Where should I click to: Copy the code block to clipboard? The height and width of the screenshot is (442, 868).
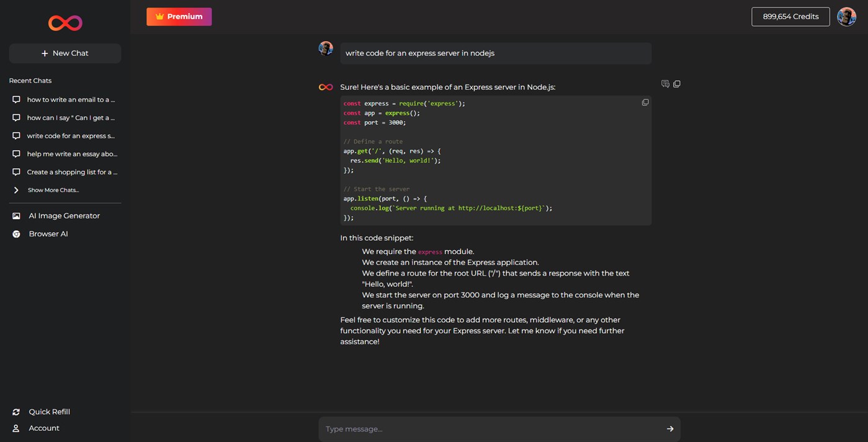645,102
